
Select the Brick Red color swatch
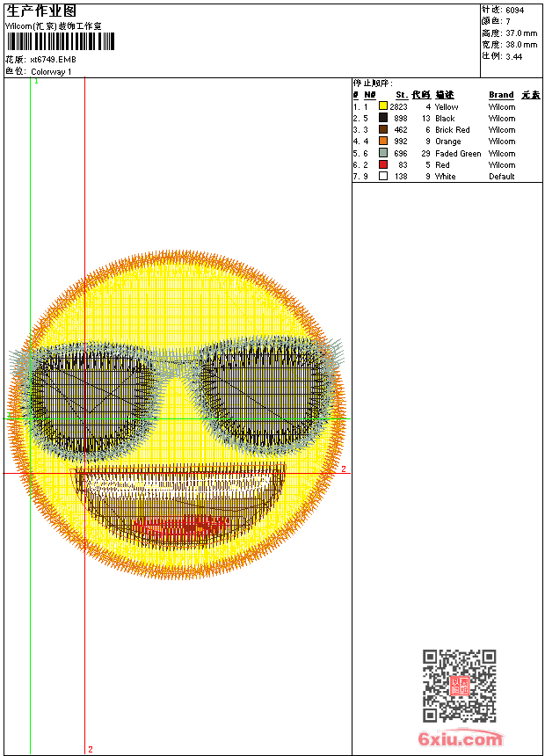tap(383, 129)
